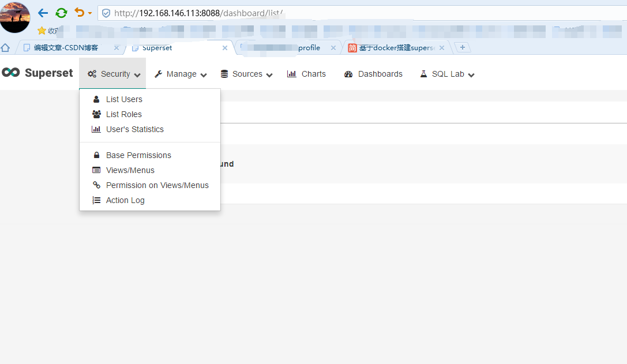Select Views/Menus from the Security menu
This screenshot has width=627, height=364.
point(130,170)
